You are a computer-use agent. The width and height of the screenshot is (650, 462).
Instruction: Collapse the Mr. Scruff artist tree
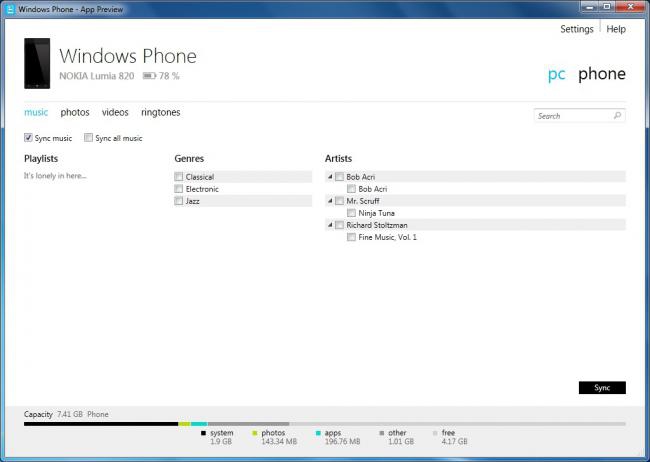tap(330, 201)
